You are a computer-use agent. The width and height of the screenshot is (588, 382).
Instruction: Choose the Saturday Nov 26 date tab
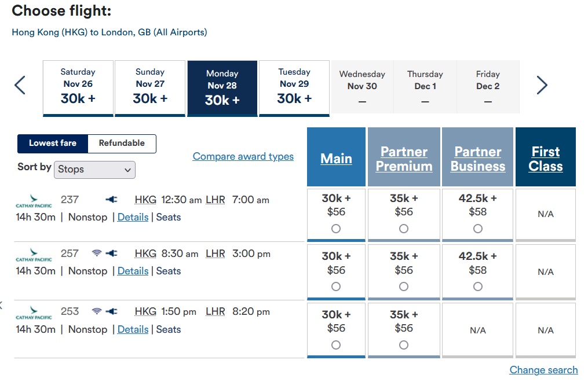[x=78, y=87]
